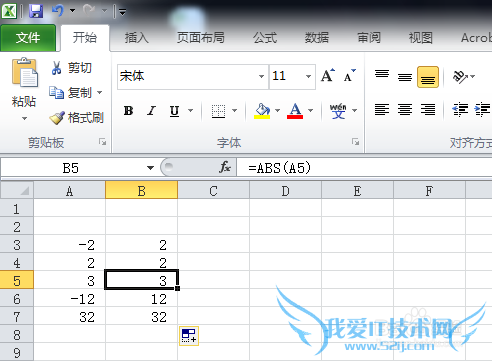Open the 复制 copy options arrow
The height and width of the screenshot is (361, 492).
click(x=100, y=92)
